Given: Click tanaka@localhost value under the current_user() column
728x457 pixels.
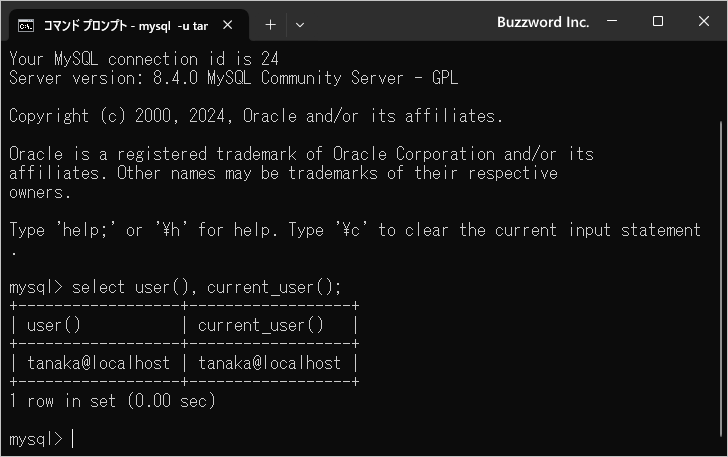Looking at the screenshot, I should coord(269,363).
